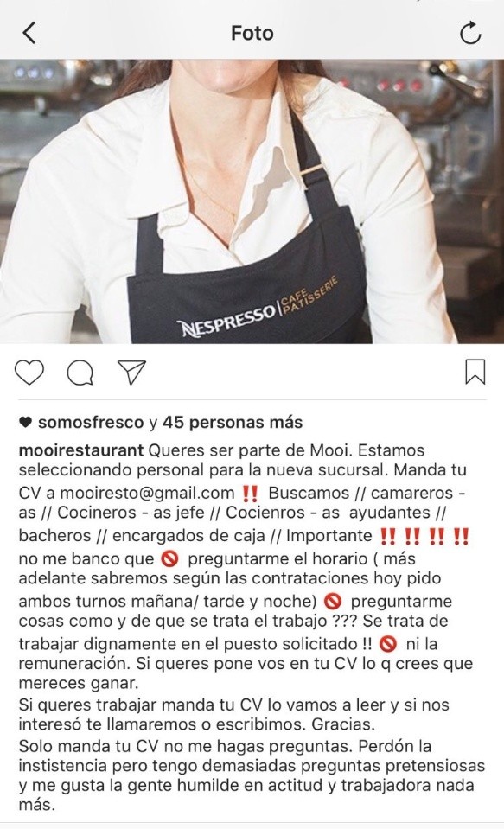
Task: Like the post with the heart icon
Action: 29,372
